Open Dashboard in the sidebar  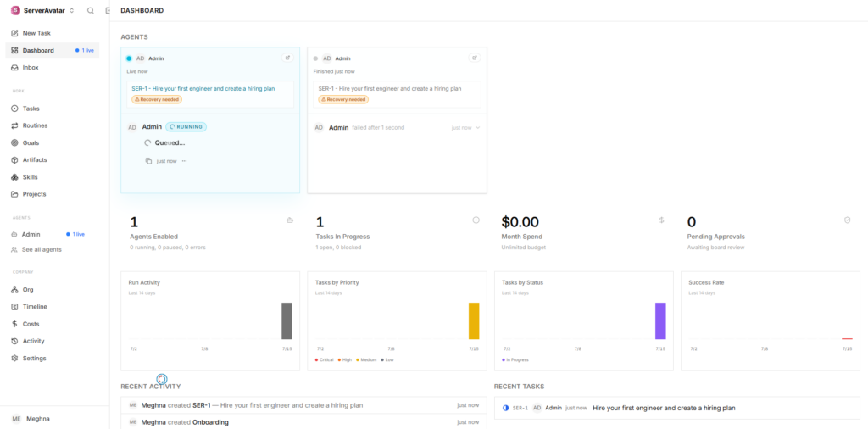pyautogui.click(x=53, y=50)
